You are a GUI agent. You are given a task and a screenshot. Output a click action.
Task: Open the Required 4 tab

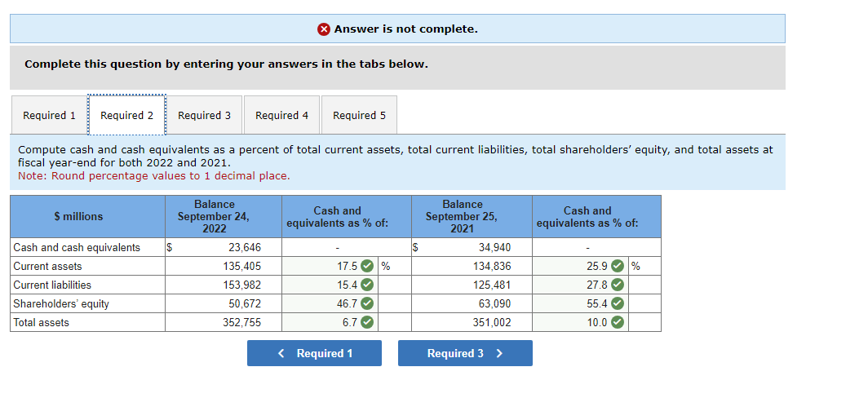pyautogui.click(x=281, y=115)
